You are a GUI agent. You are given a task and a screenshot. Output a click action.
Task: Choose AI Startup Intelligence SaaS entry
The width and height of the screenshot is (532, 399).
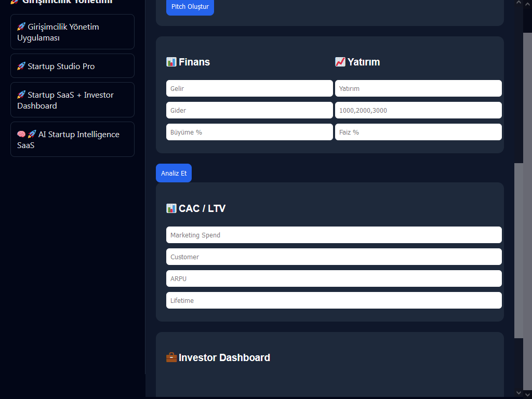(72, 140)
